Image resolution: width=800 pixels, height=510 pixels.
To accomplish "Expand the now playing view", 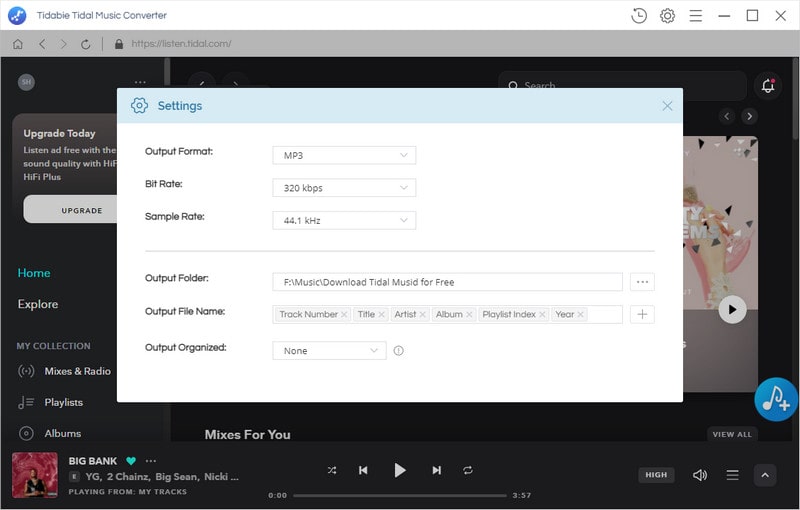I will [765, 475].
